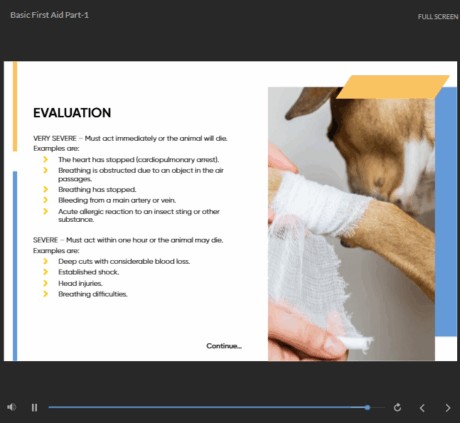Advance to the next slide arrow
The width and height of the screenshot is (460, 423).
[x=448, y=408]
